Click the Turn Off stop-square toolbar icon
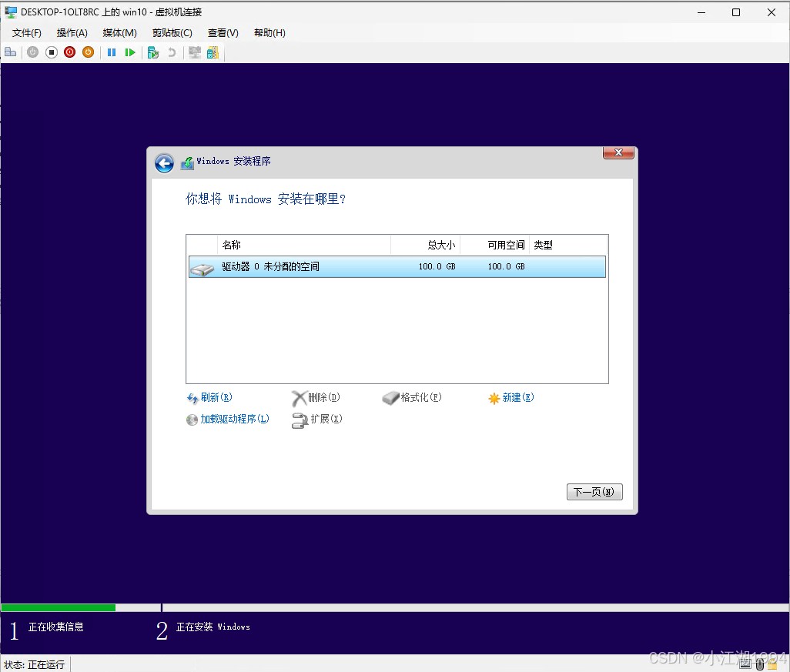The height and width of the screenshot is (672, 790). 52,52
